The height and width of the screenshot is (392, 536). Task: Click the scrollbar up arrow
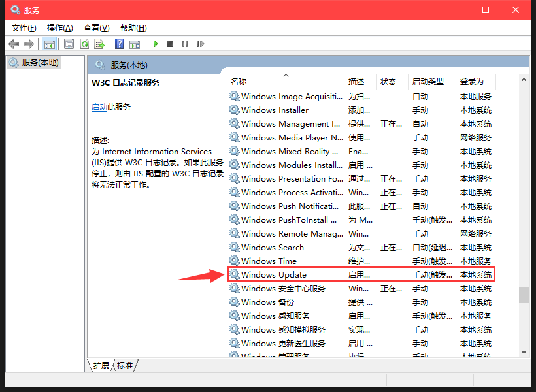(x=524, y=80)
